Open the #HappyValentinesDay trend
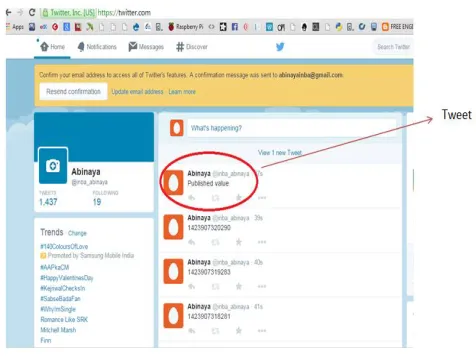Image resolution: width=476 pixels, height=364 pixels. pos(67,278)
